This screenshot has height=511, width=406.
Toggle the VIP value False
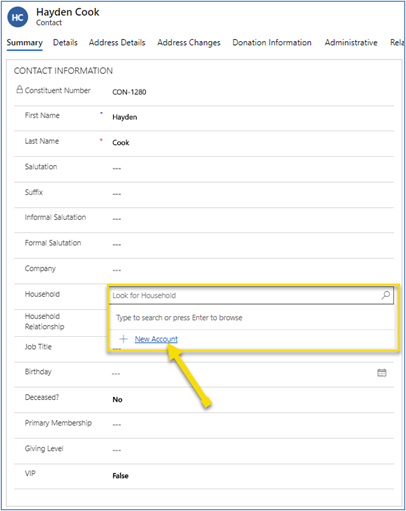(x=120, y=476)
